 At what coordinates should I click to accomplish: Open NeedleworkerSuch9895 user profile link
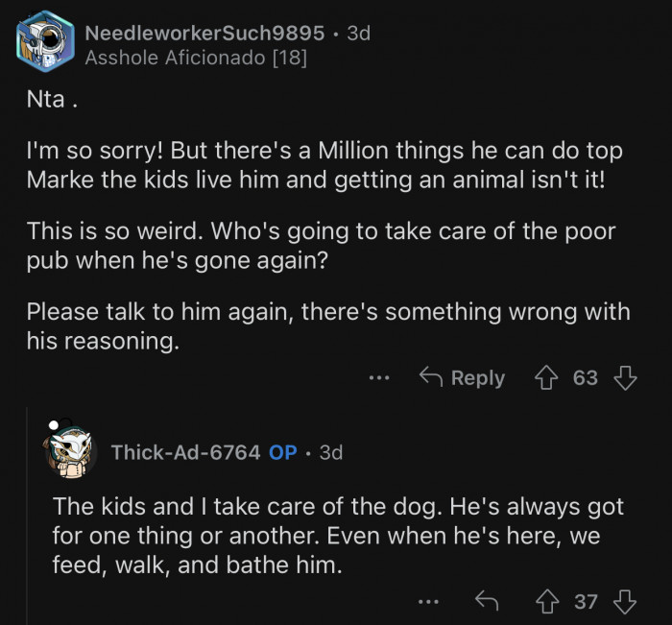[x=204, y=33]
